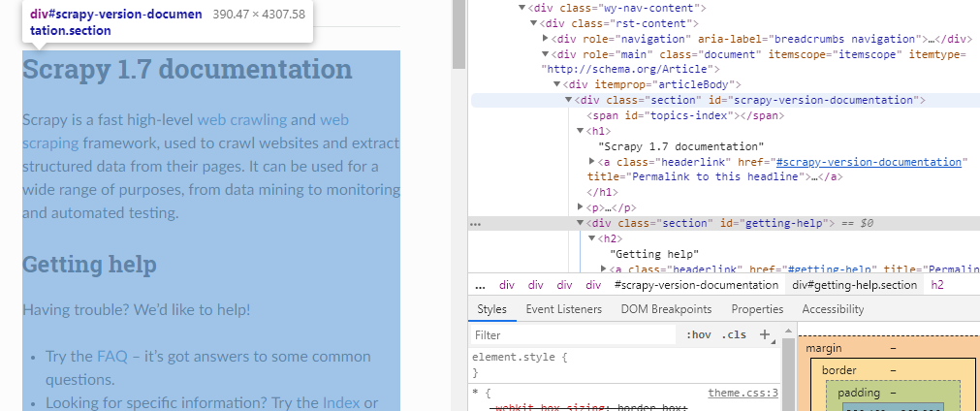
Task: Show hidden breadcrumbs with the ellipsis
Action: pyautogui.click(x=480, y=285)
